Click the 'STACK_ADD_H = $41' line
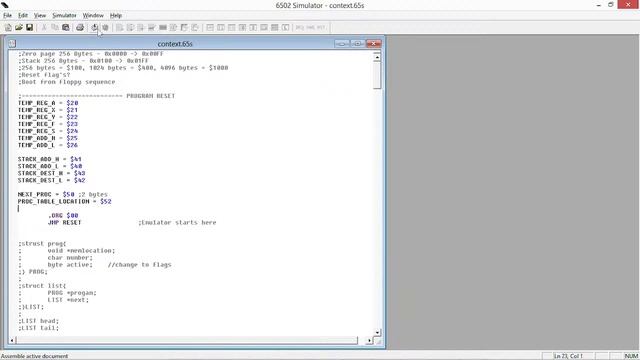640x360 pixels. (x=50, y=159)
